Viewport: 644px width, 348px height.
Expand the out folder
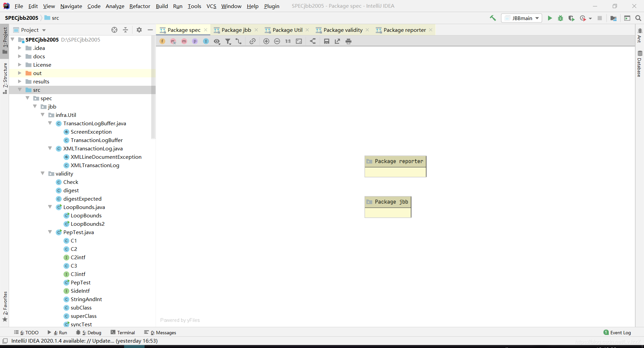[x=19, y=73]
